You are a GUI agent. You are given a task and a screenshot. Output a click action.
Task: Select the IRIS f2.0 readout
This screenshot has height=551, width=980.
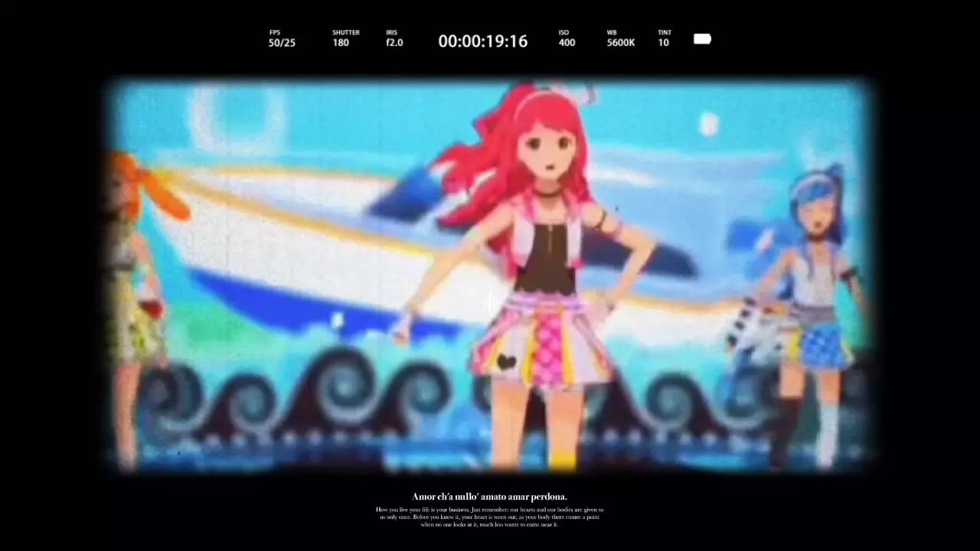(x=394, y=39)
